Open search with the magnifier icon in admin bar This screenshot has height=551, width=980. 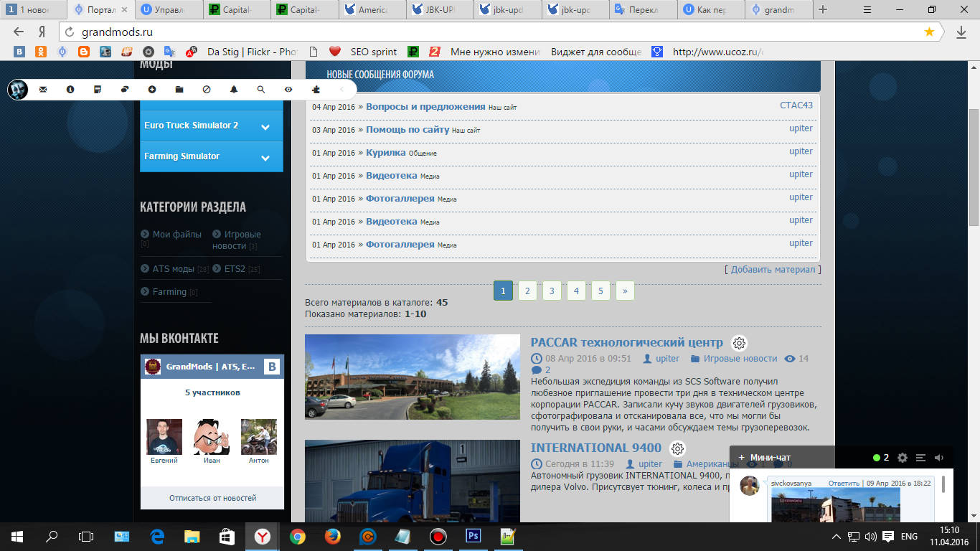(261, 90)
